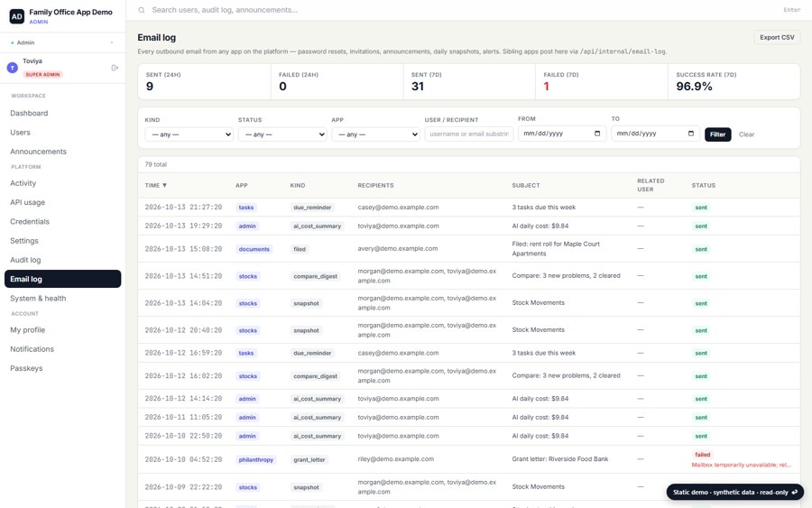
Task: Click the Sent (7D) stat card
Action: (x=469, y=82)
